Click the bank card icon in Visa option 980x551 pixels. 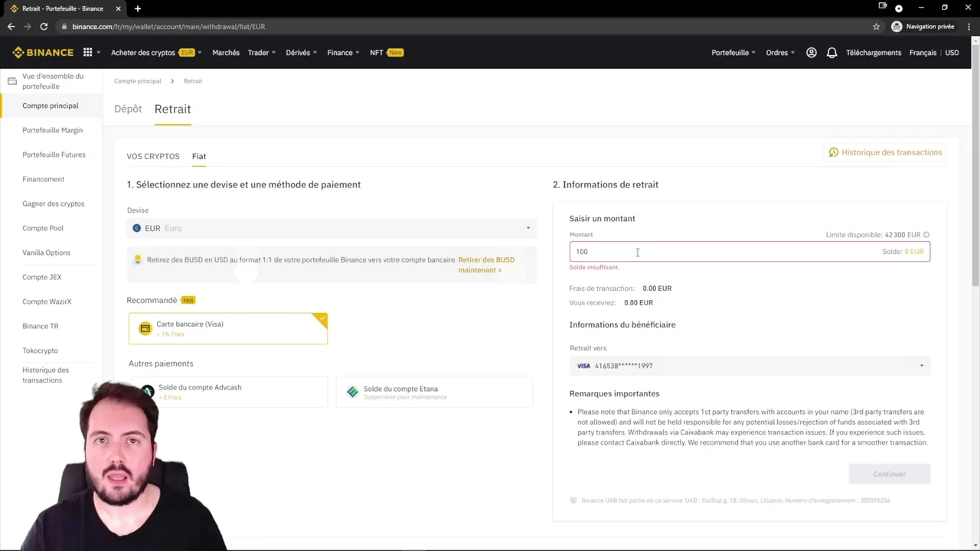point(145,328)
